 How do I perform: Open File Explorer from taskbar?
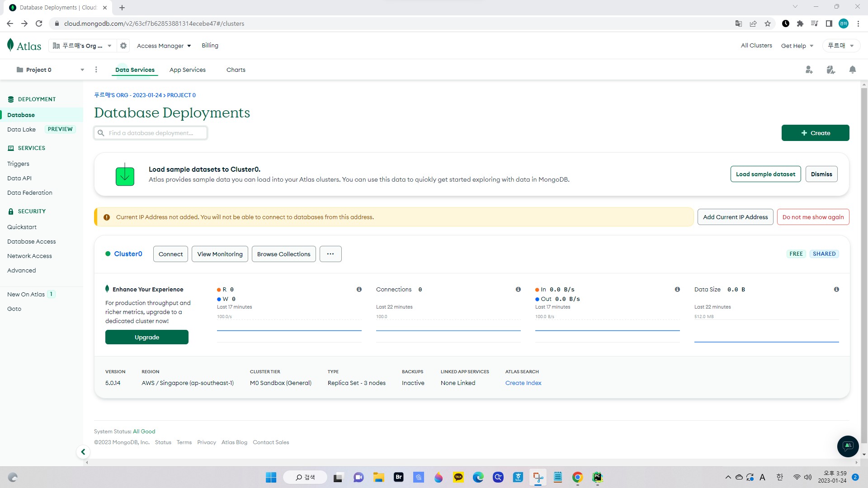378,477
